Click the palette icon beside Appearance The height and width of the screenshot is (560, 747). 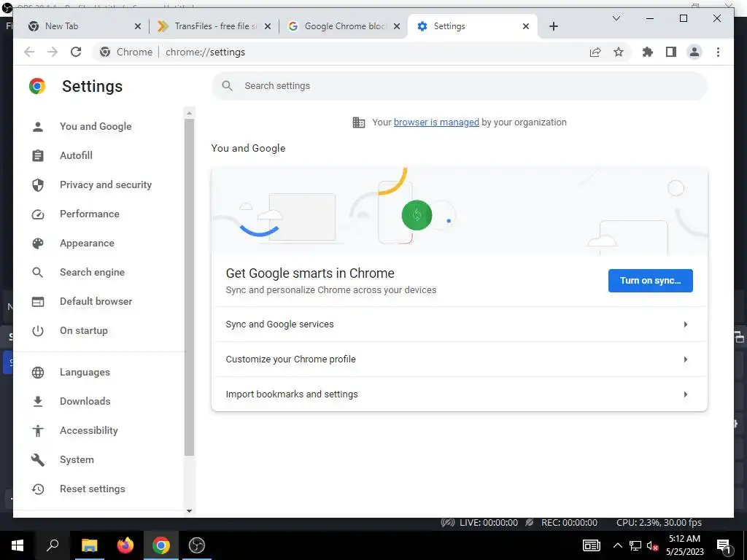pos(38,244)
